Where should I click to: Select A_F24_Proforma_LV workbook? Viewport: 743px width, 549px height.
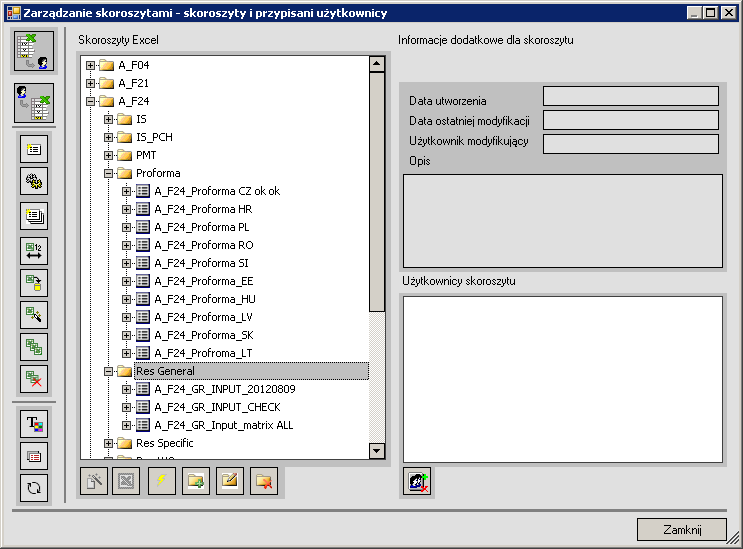point(203,317)
